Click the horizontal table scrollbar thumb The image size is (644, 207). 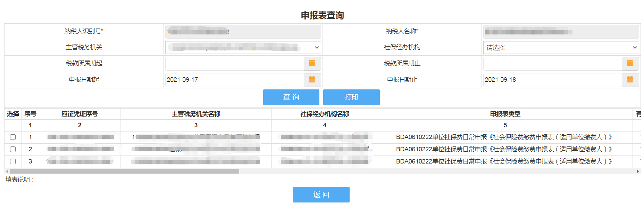tap(124, 172)
